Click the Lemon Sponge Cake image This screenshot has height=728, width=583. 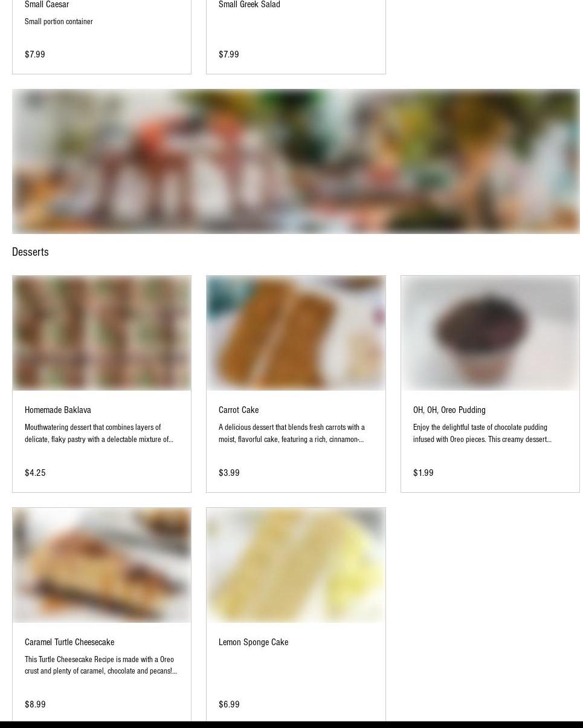296,565
